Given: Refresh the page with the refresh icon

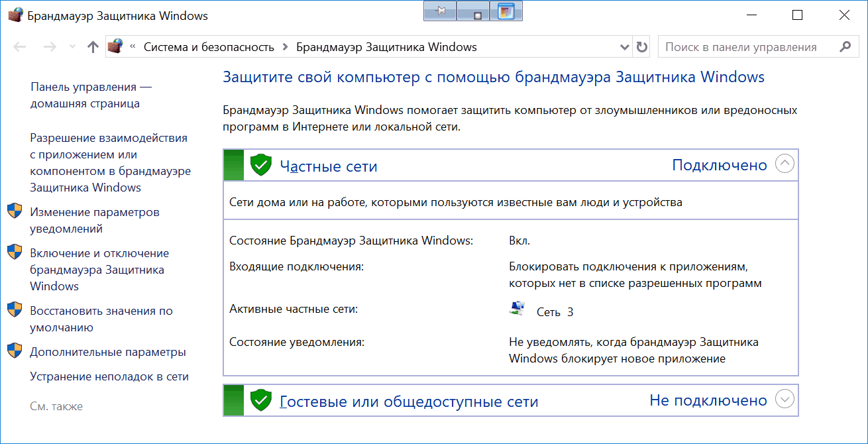Looking at the screenshot, I should point(642,46).
